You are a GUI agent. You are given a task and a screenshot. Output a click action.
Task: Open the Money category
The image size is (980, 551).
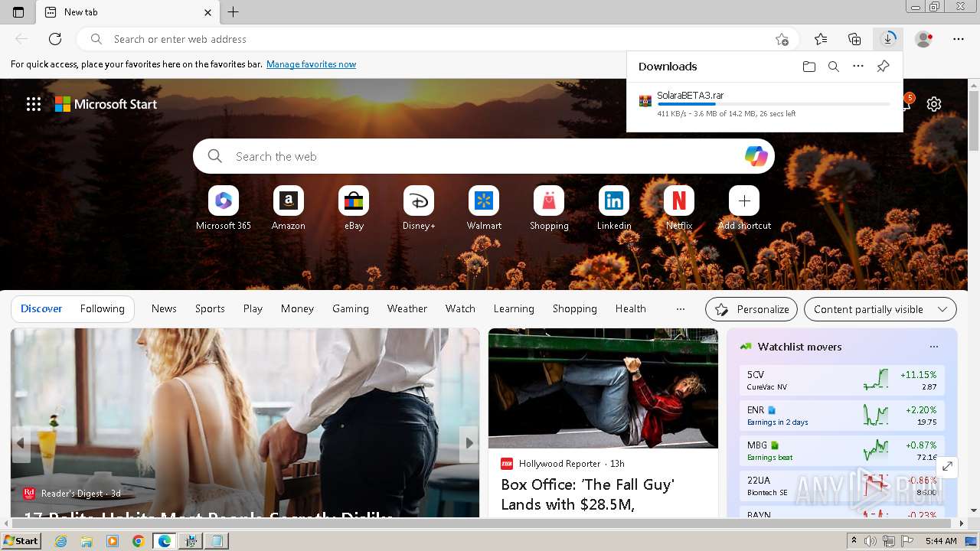[x=297, y=308]
